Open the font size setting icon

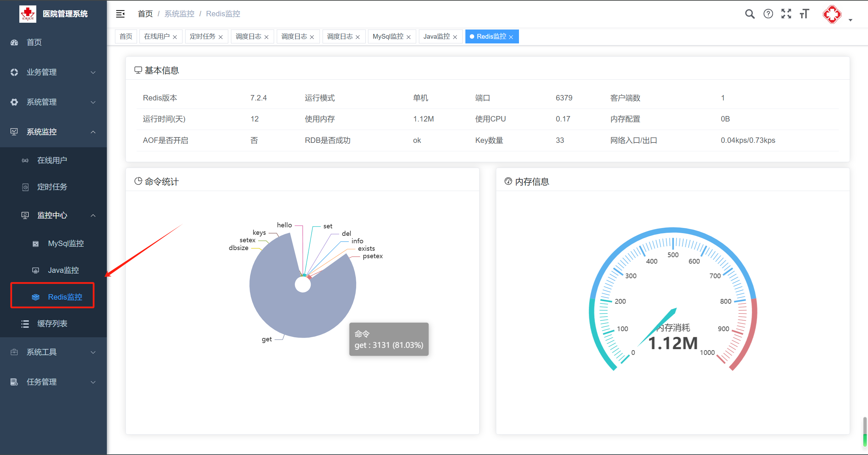(804, 14)
